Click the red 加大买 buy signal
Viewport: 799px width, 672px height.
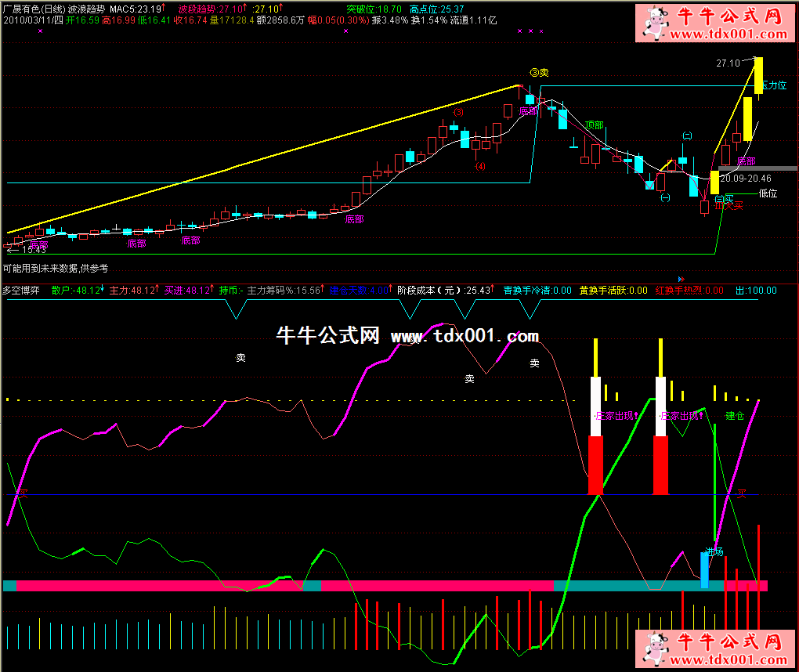[x=728, y=205]
